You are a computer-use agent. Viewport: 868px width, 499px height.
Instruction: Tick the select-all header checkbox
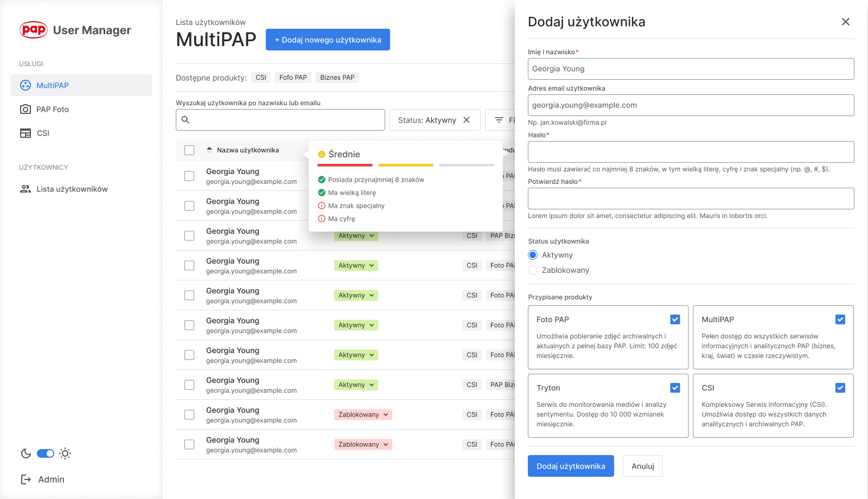tap(189, 150)
